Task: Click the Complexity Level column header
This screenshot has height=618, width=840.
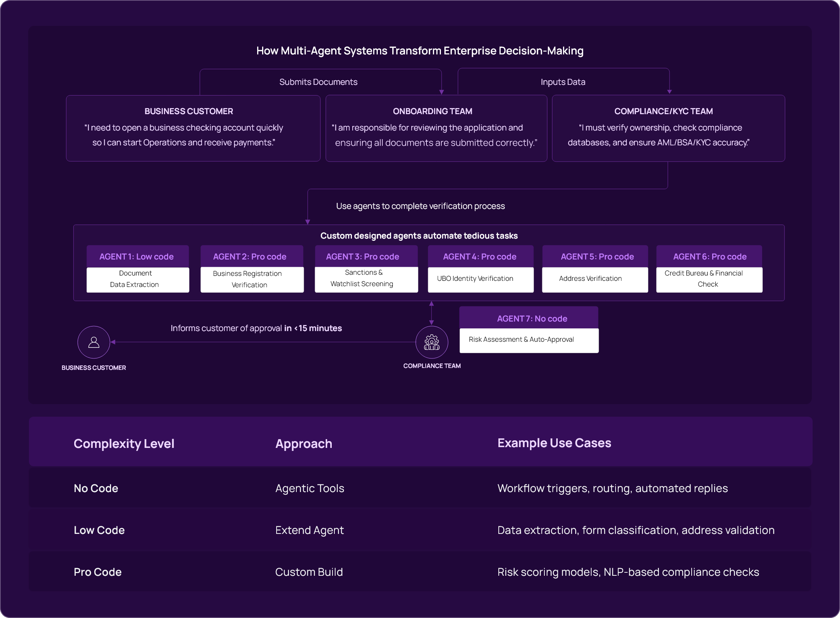Action: tap(124, 444)
